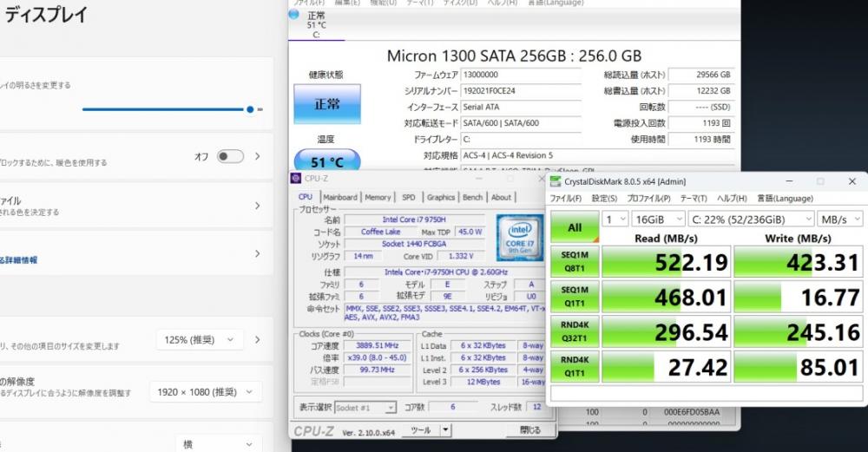This screenshot has width=868, height=452.
Task: Click the blue disk status circle in CrystalDiskInfo
Action: point(294,15)
